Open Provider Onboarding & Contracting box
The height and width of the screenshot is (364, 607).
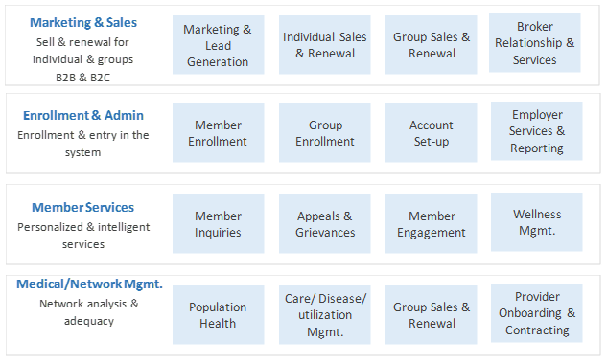tap(537, 313)
